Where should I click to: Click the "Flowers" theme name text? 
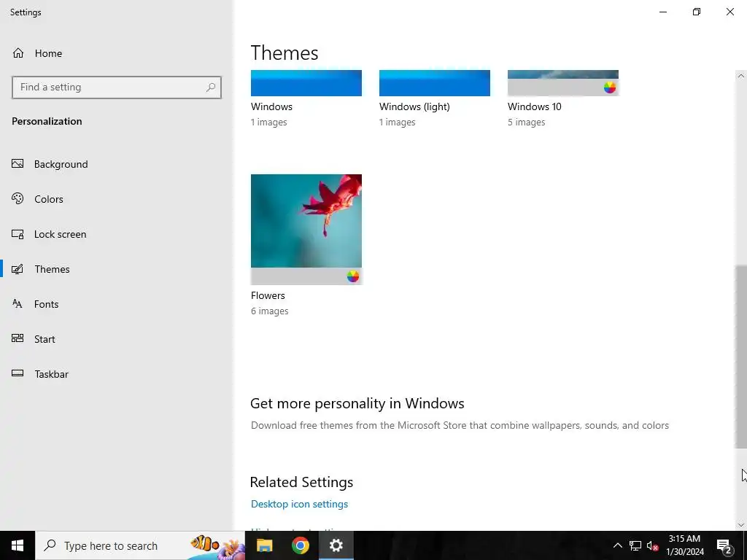click(x=268, y=296)
